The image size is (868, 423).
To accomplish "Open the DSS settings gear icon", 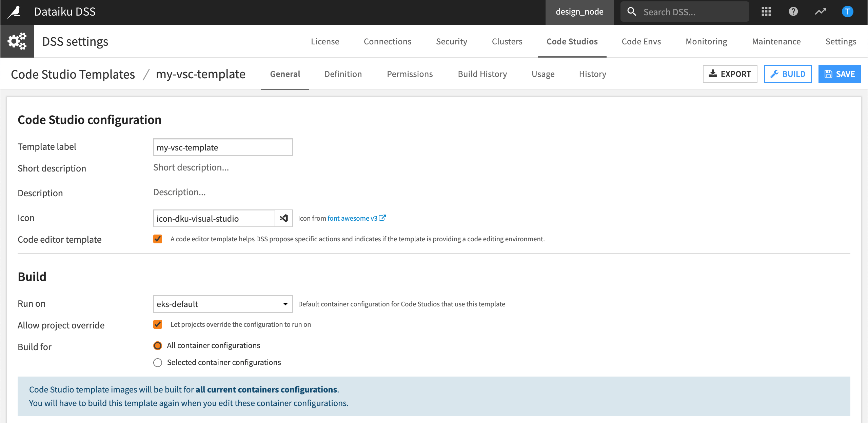I will (17, 41).
